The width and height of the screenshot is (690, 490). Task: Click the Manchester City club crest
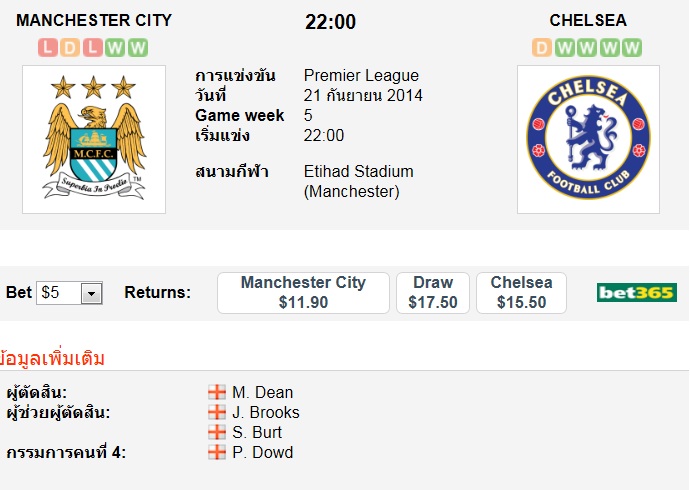(94, 138)
